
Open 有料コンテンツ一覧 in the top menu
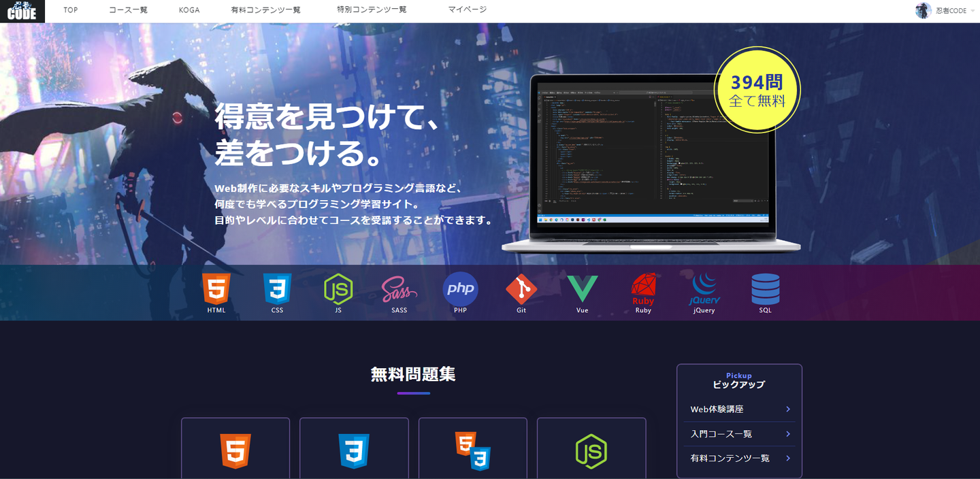pyautogui.click(x=265, y=10)
